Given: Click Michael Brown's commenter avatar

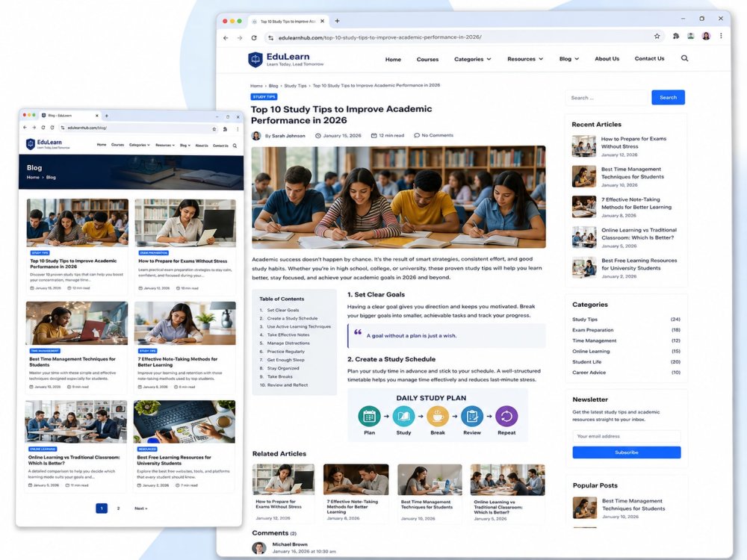Looking at the screenshot, I should pos(259,547).
